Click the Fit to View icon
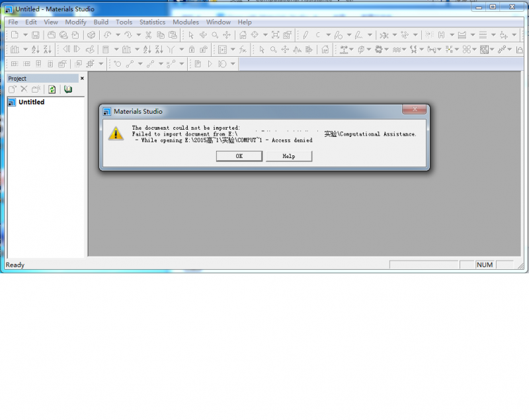Viewport: 529px width, 420px height. pos(275,35)
